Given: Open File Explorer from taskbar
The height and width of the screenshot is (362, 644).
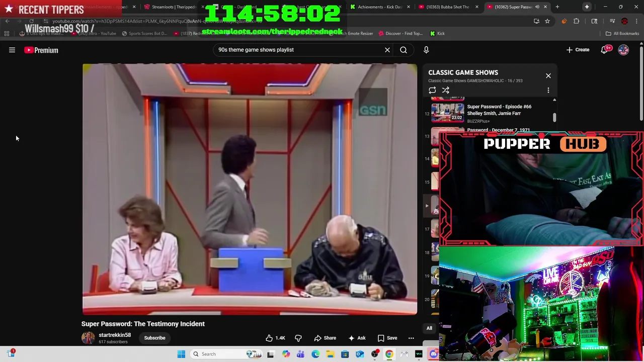Looking at the screenshot, I should click(x=330, y=354).
